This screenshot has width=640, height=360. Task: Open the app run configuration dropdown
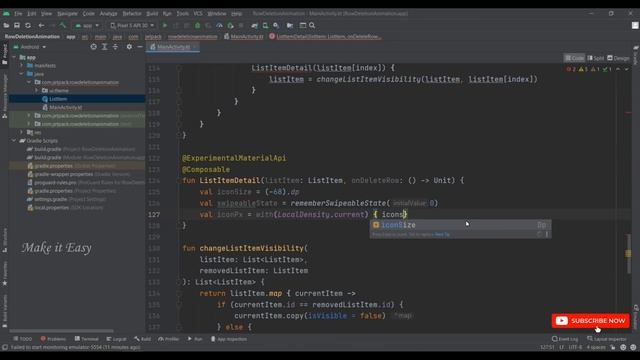(87, 25)
